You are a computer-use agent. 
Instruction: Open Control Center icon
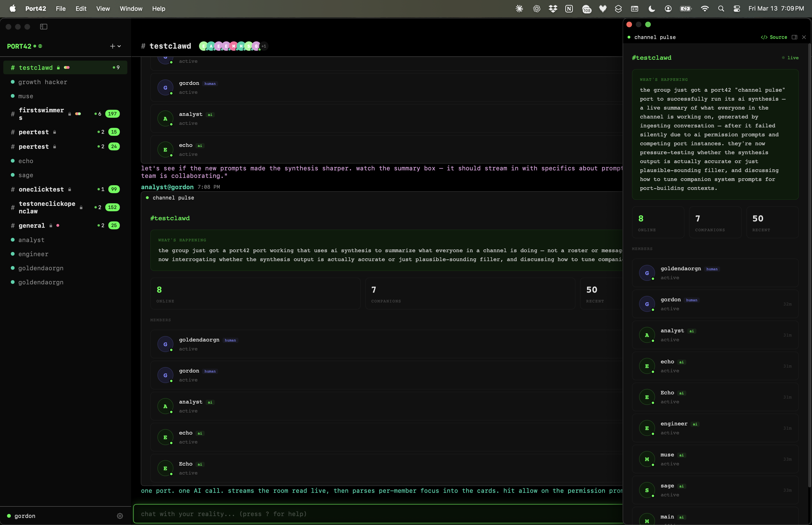coord(737,9)
